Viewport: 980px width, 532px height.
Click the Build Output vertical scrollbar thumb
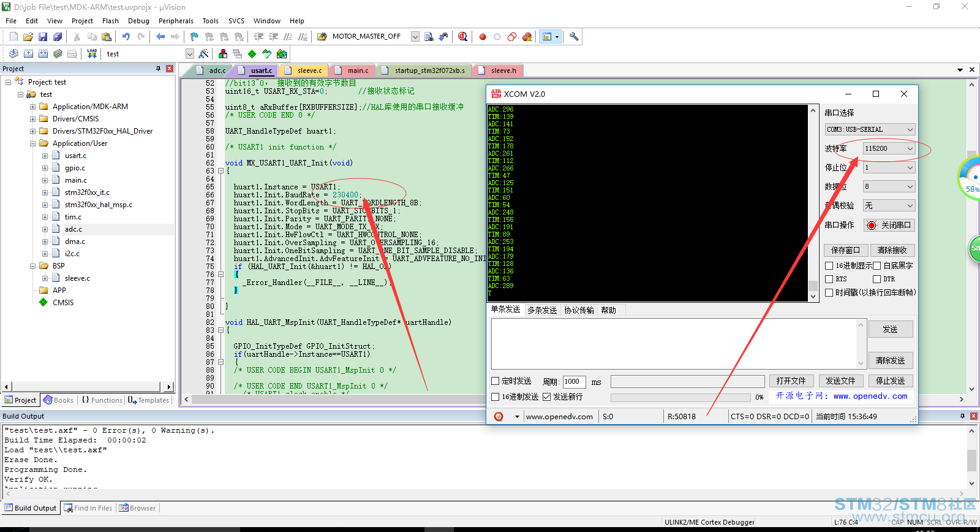tap(971, 460)
